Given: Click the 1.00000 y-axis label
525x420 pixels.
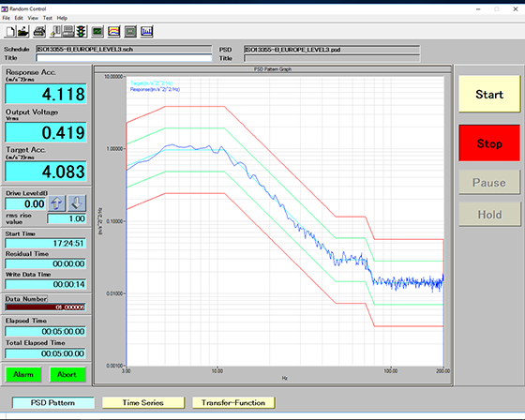Looking at the screenshot, I should click(x=114, y=149).
